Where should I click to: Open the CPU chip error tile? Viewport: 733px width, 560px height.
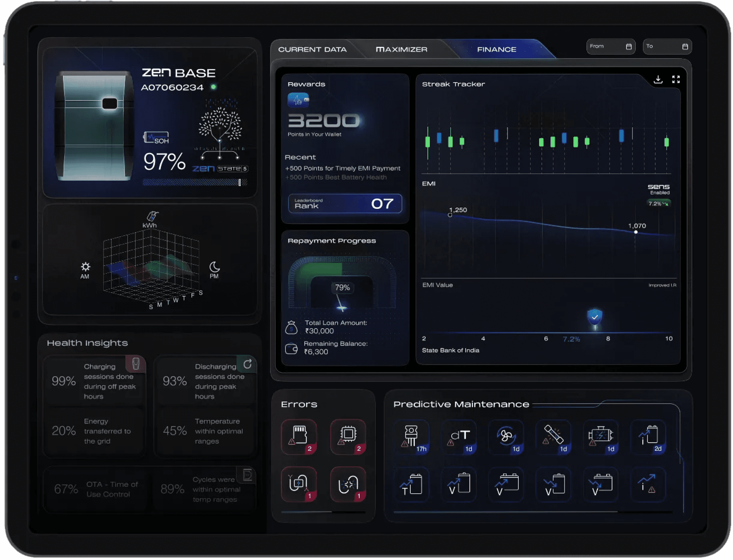pos(348,436)
